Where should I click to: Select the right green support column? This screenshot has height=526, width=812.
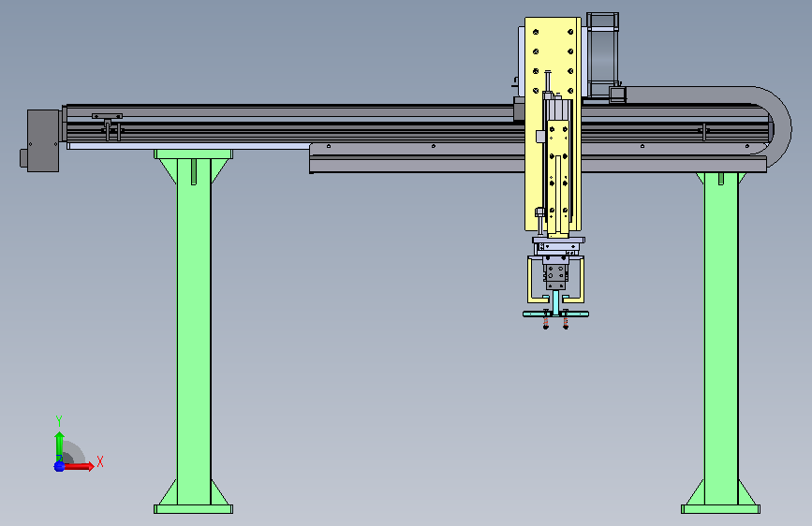click(x=721, y=339)
